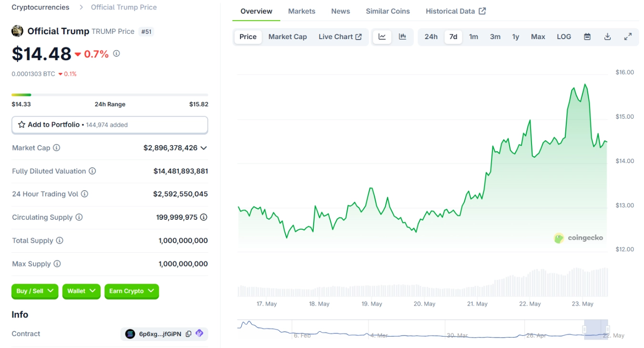
Task: Click the 0.0001303 BTC value
Action: 33,74
